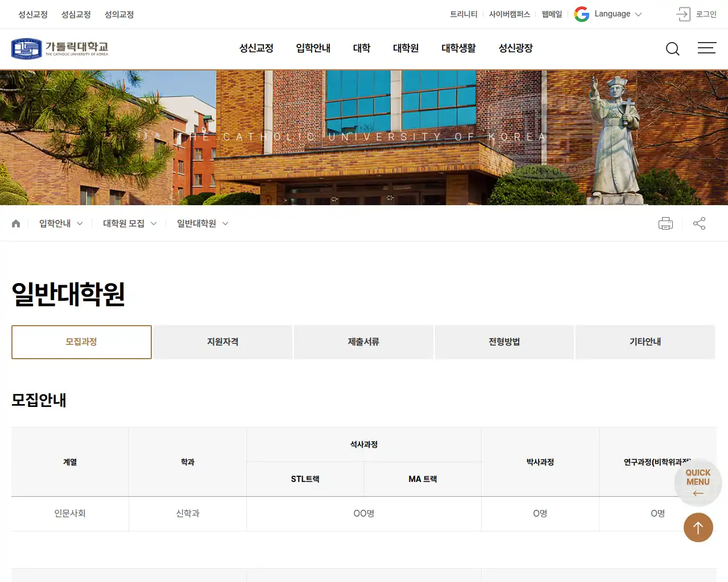
Task: Click the campus building banner image
Action: 364,138
